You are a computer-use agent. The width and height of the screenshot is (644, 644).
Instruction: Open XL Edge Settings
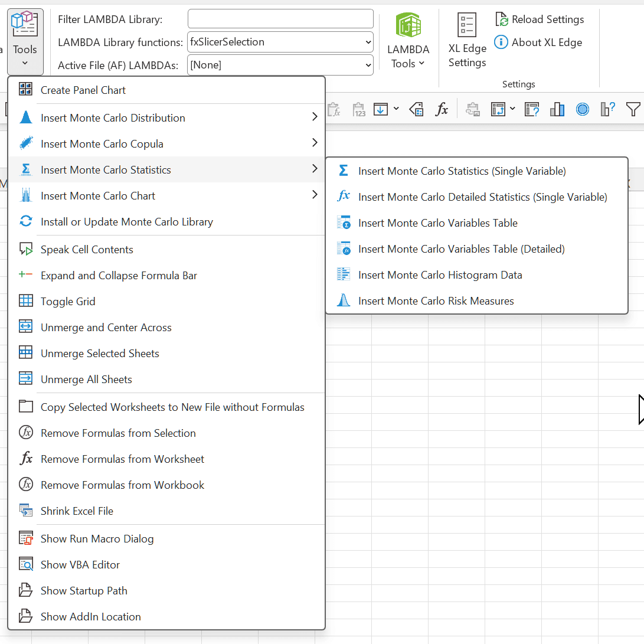point(467,41)
